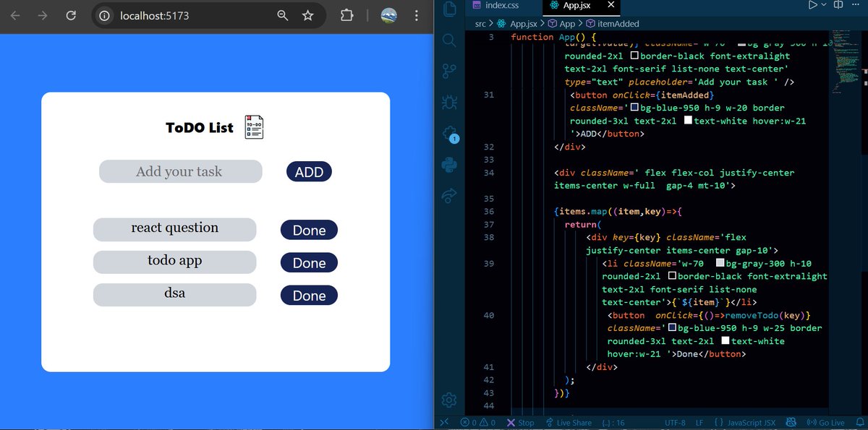Click the bg-blue-950 color swatch on line 31
Viewport: 868px width, 430px height.
[634, 108]
